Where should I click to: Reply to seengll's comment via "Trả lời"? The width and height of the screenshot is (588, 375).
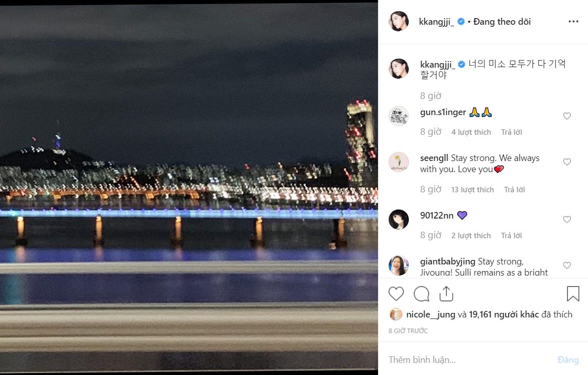(514, 190)
